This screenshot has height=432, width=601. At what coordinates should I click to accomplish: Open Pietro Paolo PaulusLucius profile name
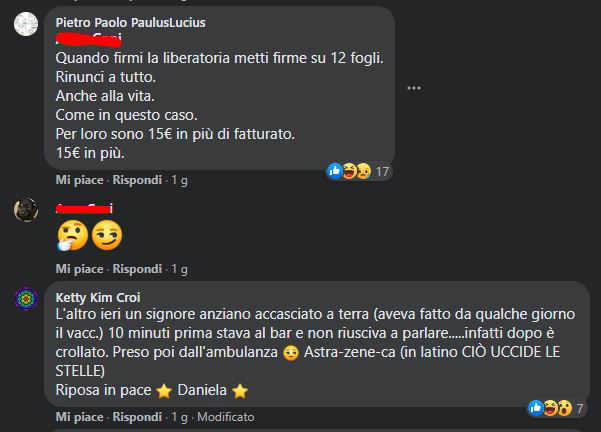click(x=130, y=22)
